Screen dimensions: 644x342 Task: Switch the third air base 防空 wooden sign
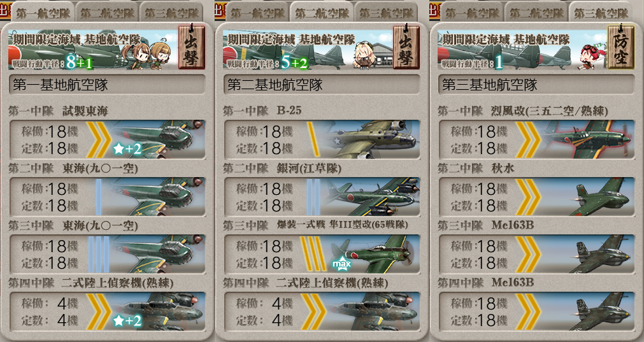point(621,47)
